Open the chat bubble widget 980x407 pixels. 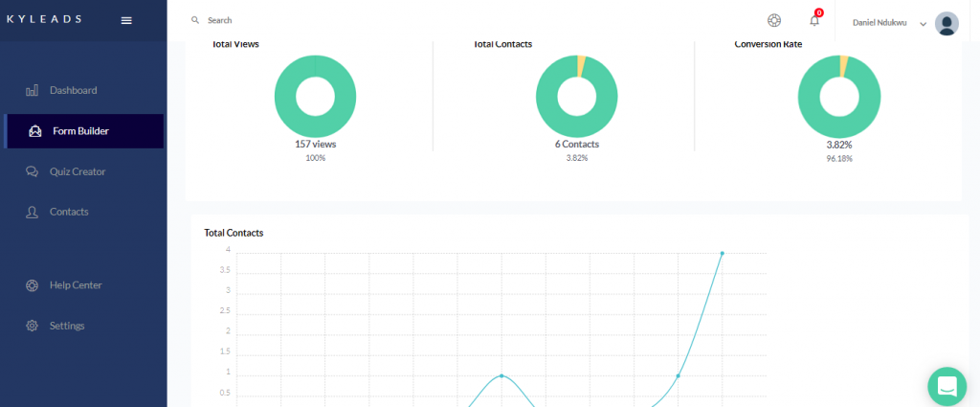947,386
